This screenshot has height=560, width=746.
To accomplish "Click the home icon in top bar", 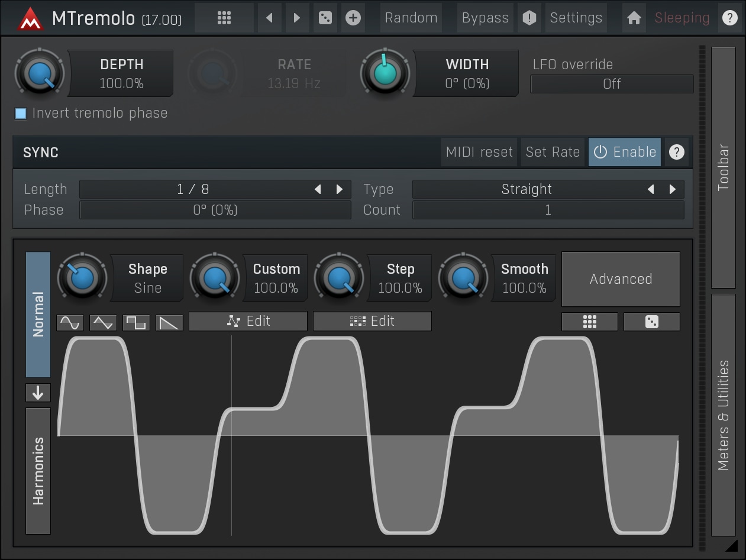I will pos(634,18).
